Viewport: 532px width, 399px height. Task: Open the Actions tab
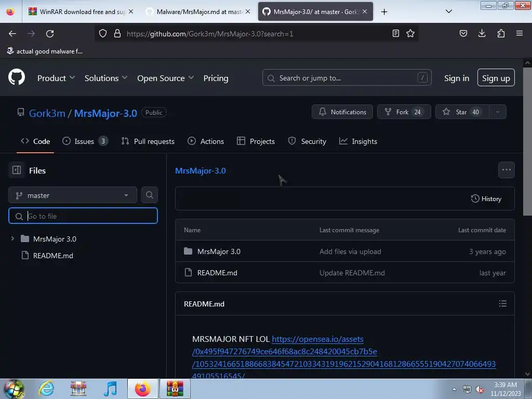206,141
